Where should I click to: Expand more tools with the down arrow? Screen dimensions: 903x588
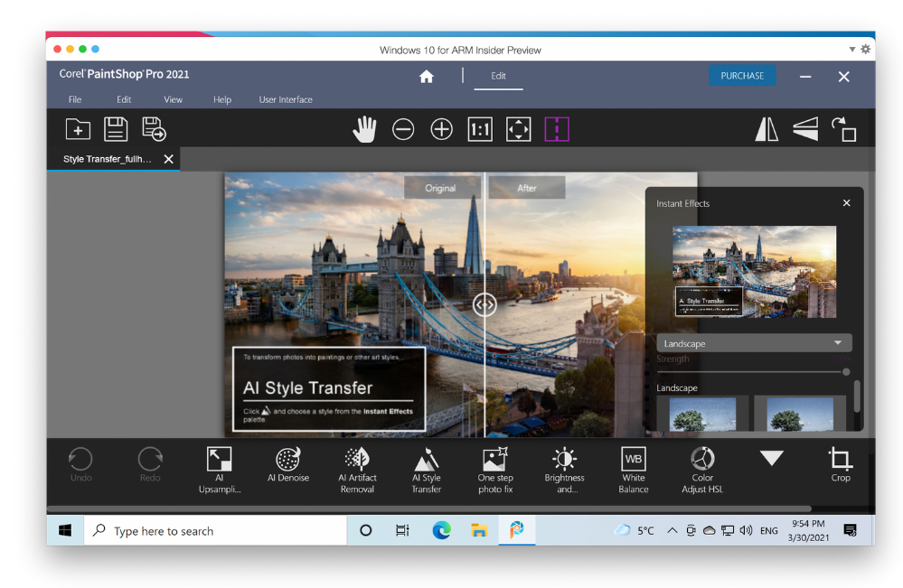tap(771, 459)
